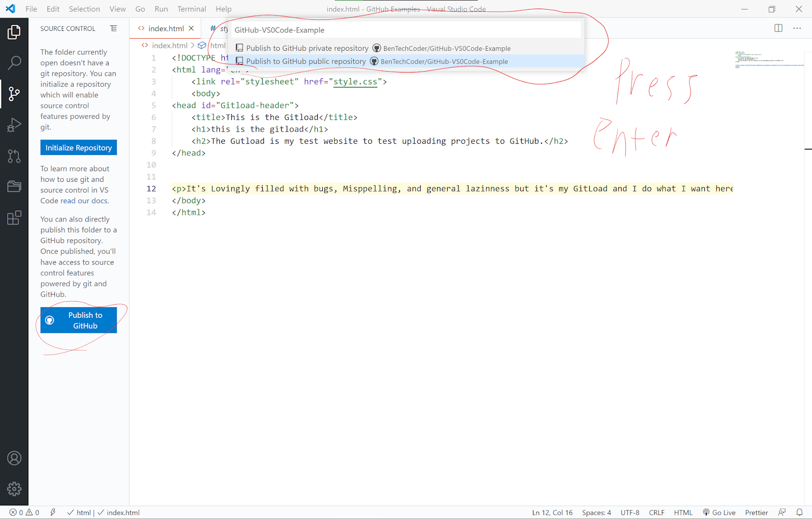Open the Accounts icon

(14, 458)
